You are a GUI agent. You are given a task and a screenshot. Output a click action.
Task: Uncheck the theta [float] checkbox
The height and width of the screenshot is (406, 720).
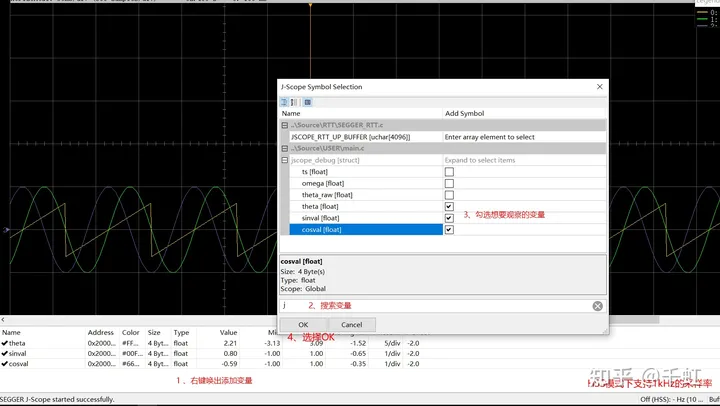pyautogui.click(x=449, y=206)
